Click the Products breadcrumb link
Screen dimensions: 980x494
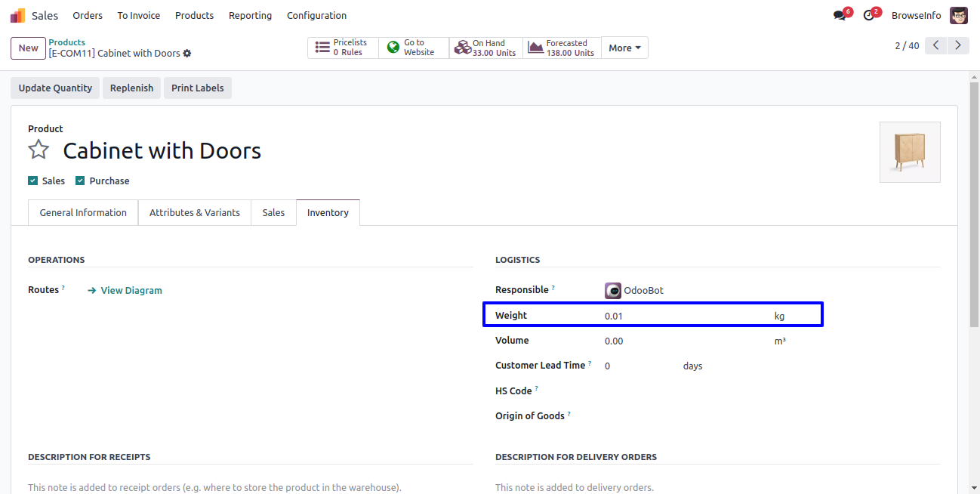tap(67, 42)
